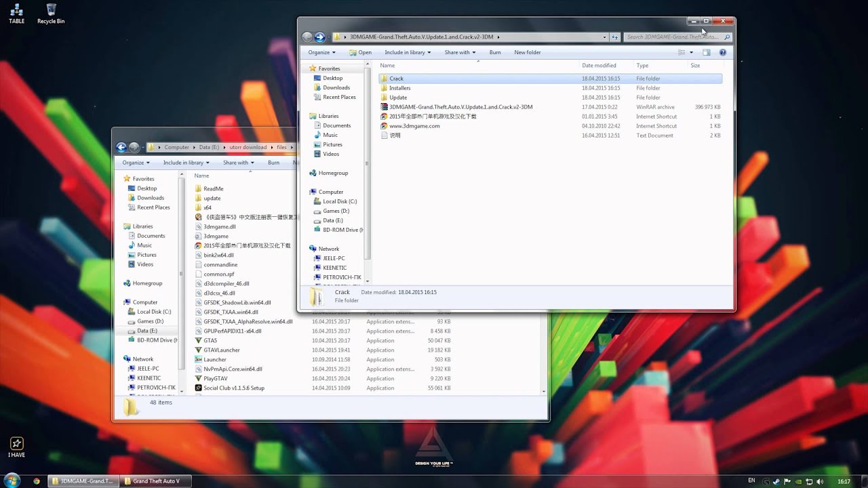Open Games (D:) in the front window sidebar

click(336, 211)
